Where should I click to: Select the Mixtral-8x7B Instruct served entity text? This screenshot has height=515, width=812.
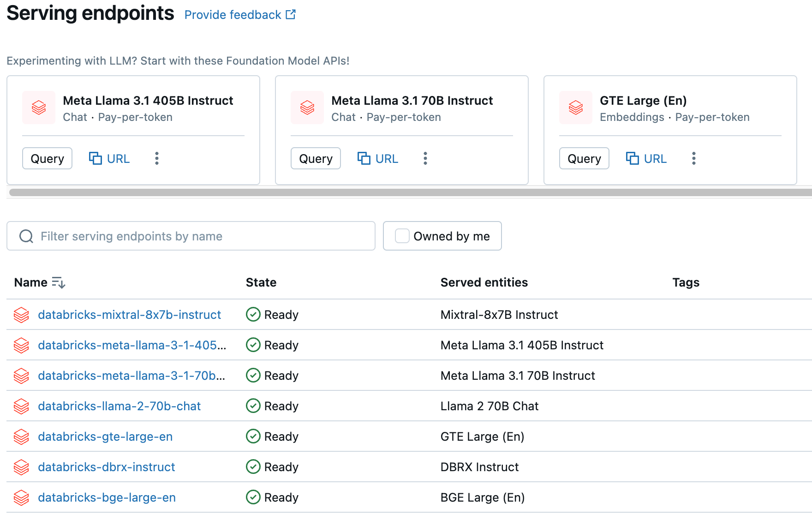click(x=499, y=315)
